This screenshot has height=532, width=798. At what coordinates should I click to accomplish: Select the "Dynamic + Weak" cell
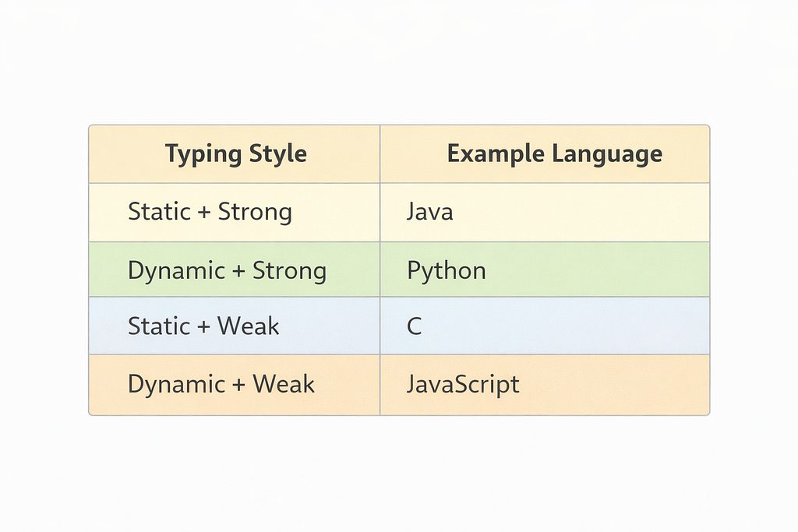click(221, 384)
